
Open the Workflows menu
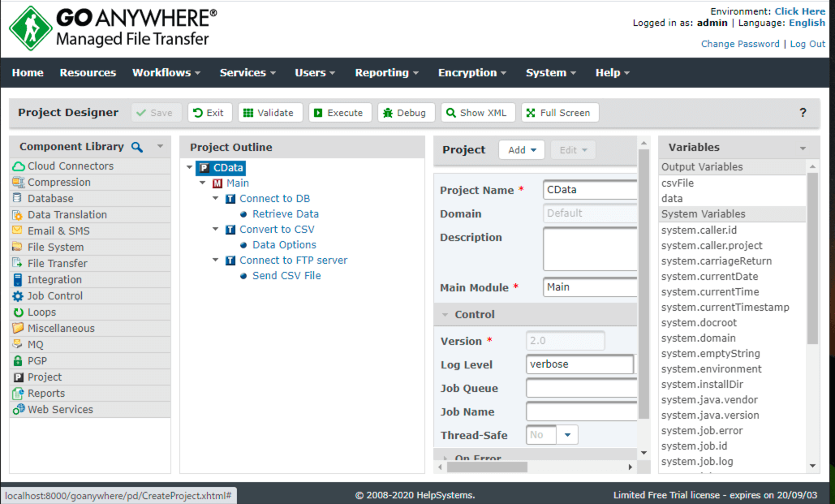click(x=166, y=72)
